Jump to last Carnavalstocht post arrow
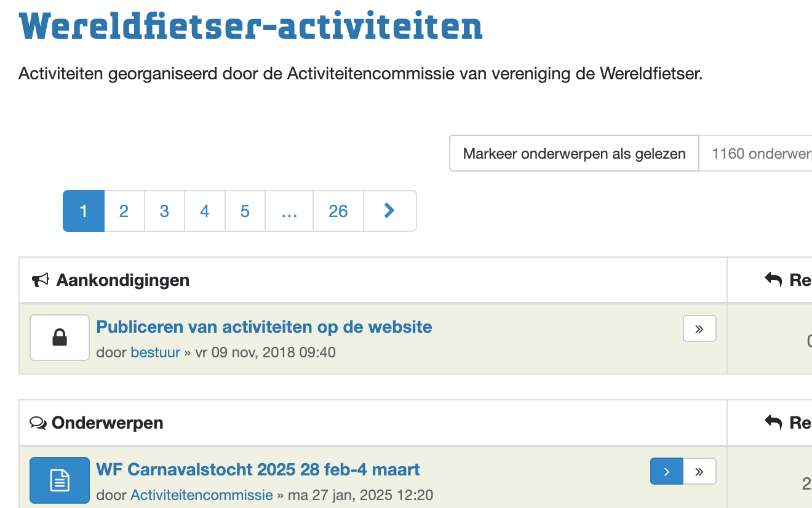 pyautogui.click(x=699, y=472)
